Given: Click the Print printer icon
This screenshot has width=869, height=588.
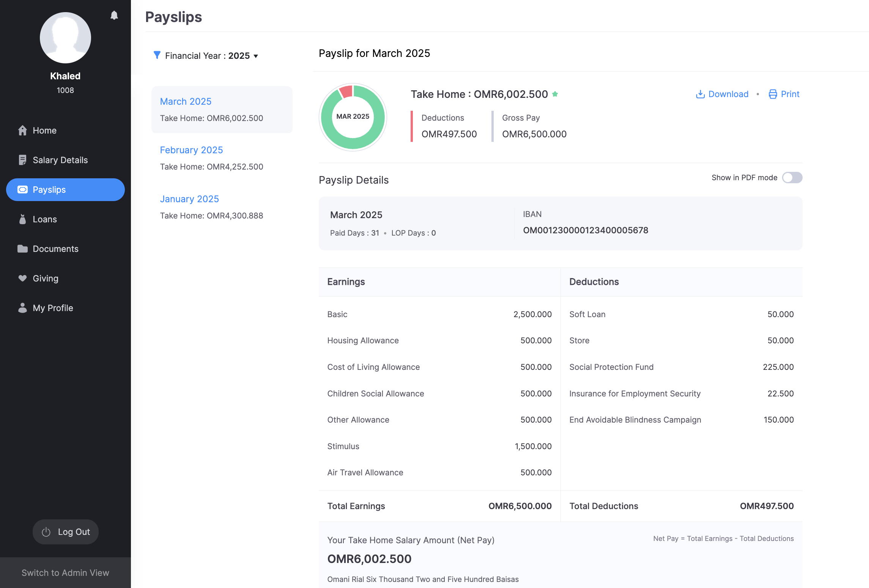Looking at the screenshot, I should coord(773,94).
